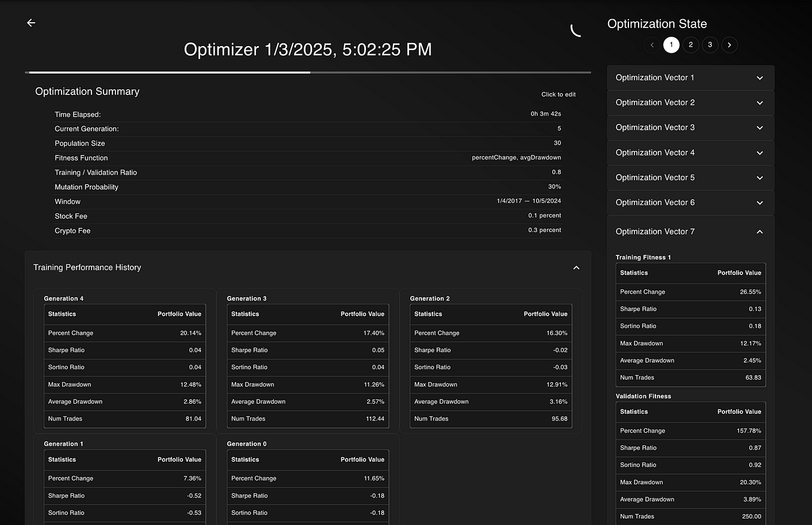Expand Optimization Vector 5
Viewport: 812px width, 525px height.
691,178
